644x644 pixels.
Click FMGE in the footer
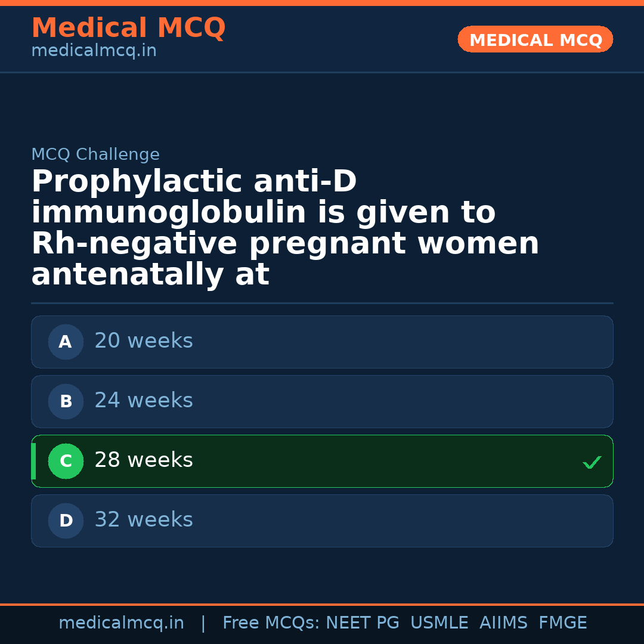(x=562, y=623)
